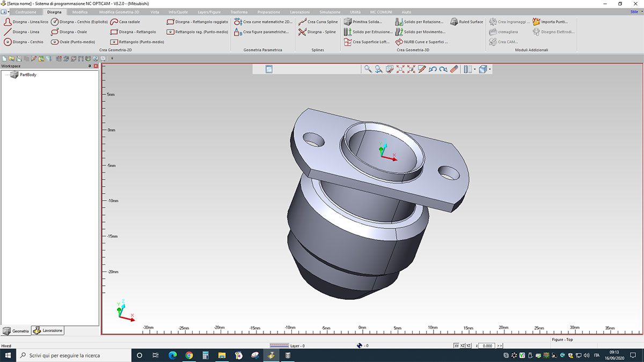Click the eraser icon in viewport toolbar
The height and width of the screenshot is (362, 644).
point(454,69)
